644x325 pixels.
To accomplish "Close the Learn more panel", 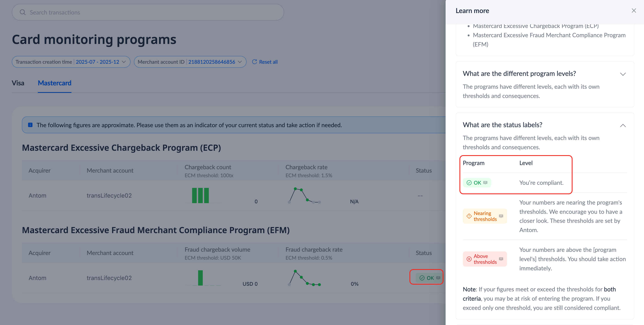I will [633, 11].
